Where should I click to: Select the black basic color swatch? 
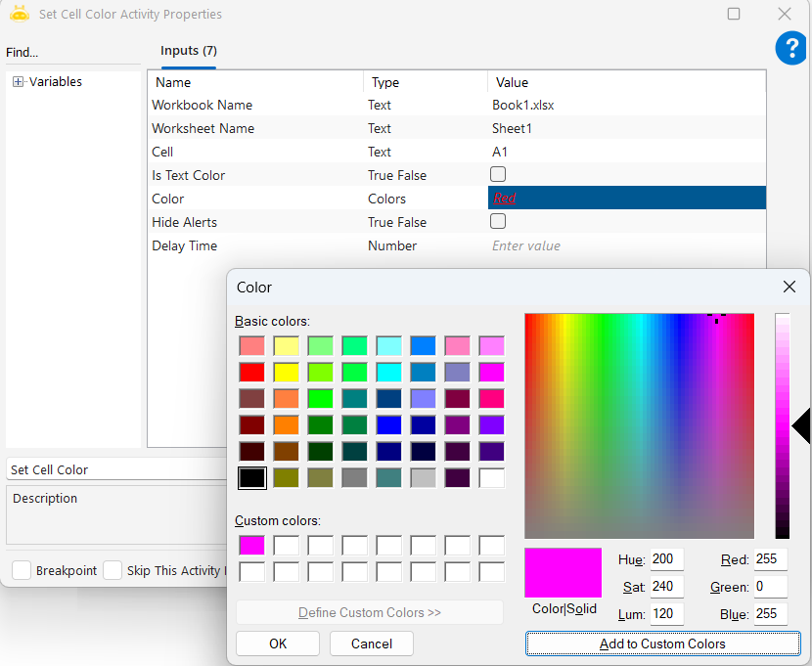tap(251, 478)
